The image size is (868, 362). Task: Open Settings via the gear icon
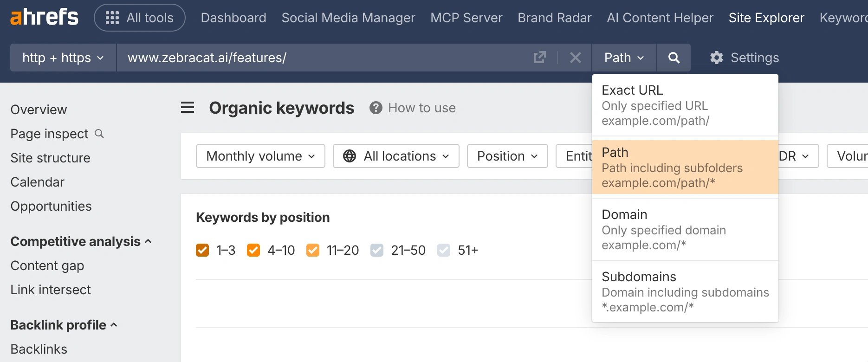[717, 58]
